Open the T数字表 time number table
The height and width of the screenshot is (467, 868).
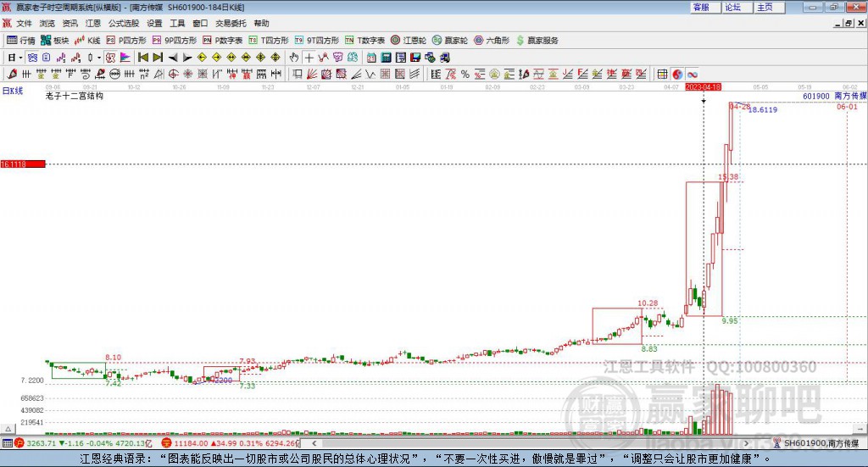click(364, 41)
